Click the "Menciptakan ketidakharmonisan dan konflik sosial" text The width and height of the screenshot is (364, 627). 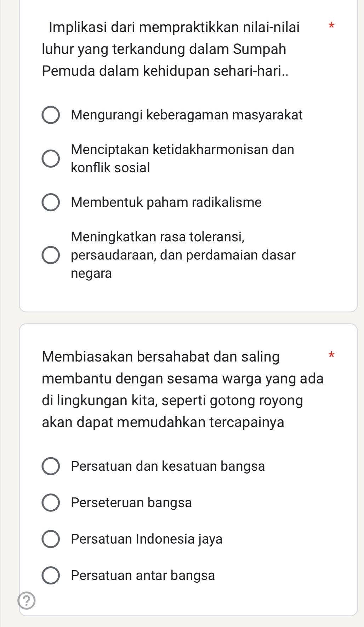182,158
